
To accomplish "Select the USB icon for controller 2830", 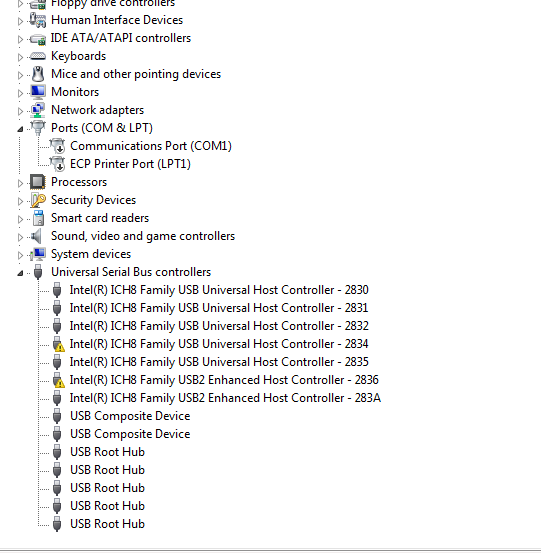I will pos(57,290).
